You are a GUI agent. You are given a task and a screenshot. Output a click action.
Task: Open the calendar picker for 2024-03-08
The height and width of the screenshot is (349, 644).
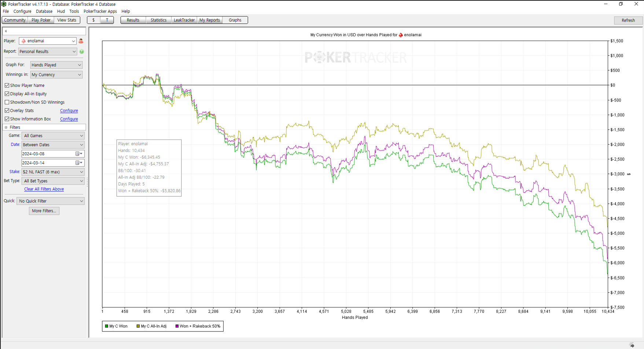[79, 154]
